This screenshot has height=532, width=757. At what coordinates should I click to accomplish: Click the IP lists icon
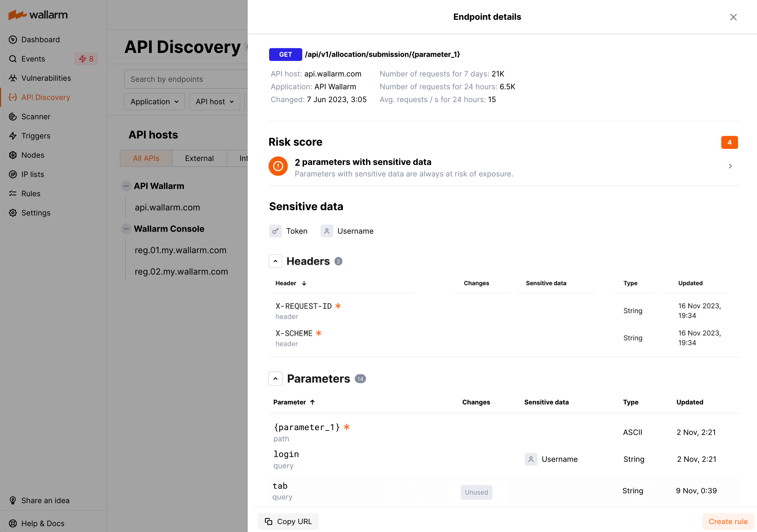(x=13, y=174)
